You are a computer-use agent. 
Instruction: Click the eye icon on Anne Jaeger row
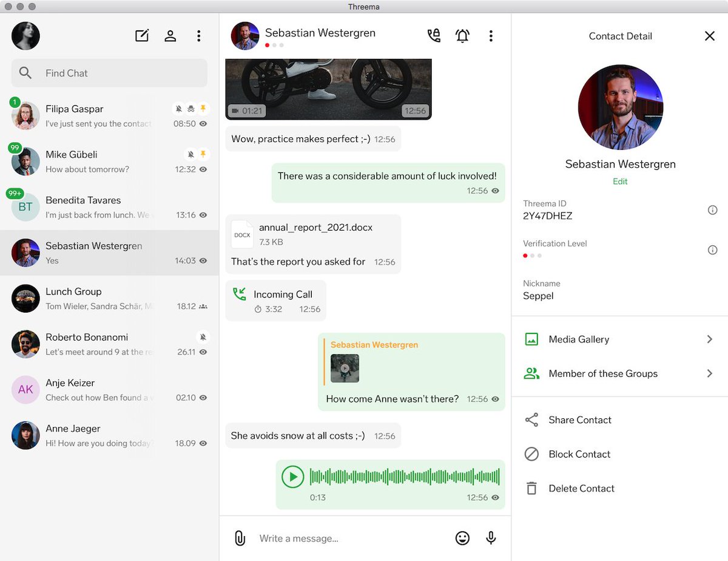pos(203,443)
